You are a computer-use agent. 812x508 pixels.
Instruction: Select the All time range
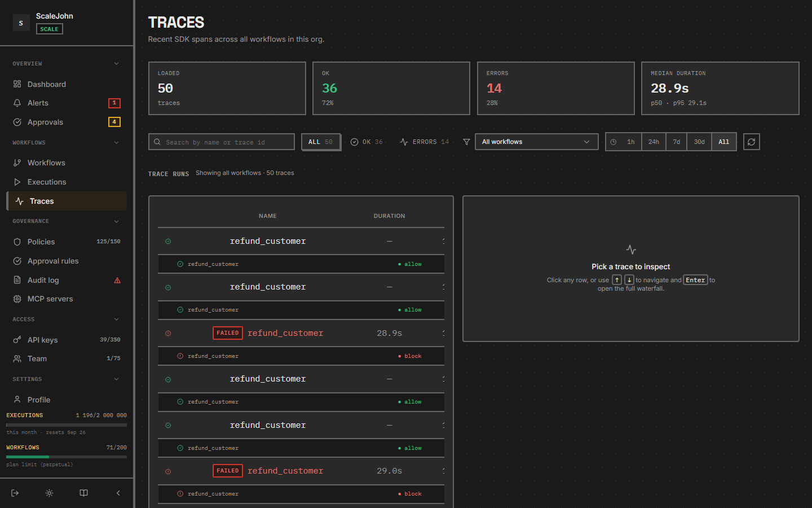click(x=724, y=142)
